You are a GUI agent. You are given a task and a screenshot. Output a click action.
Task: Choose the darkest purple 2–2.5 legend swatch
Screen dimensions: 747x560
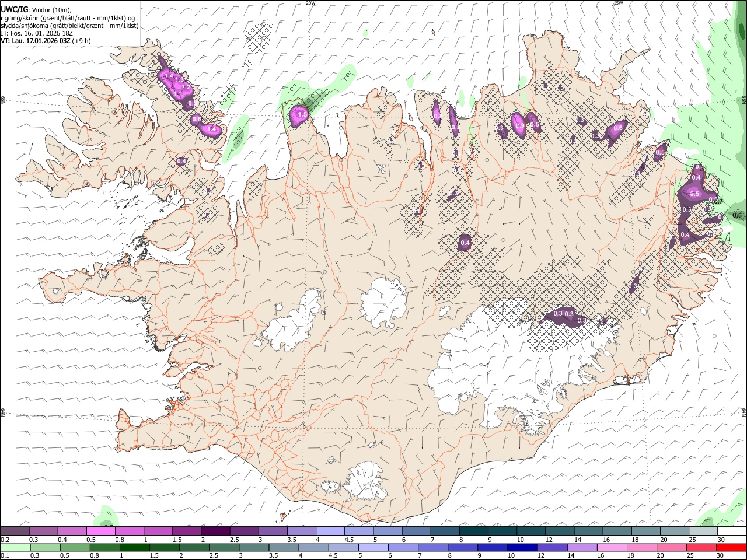215,531
